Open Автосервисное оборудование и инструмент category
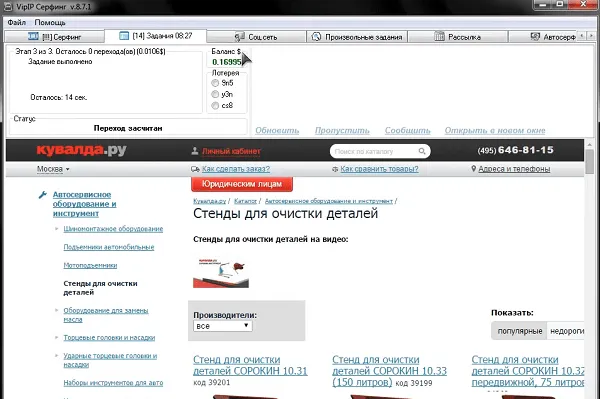The image size is (600, 399). click(x=84, y=204)
